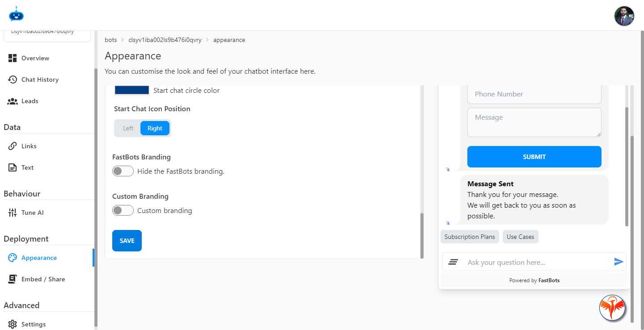Viewport: 644px width, 330px height.
Task: Select the Chat History clock icon
Action: (x=12, y=79)
